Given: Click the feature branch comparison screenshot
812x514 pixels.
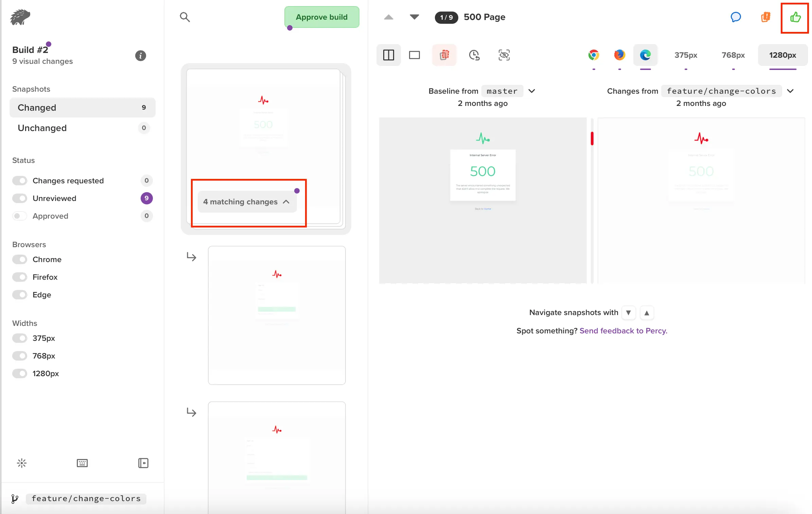Looking at the screenshot, I should click(701, 201).
